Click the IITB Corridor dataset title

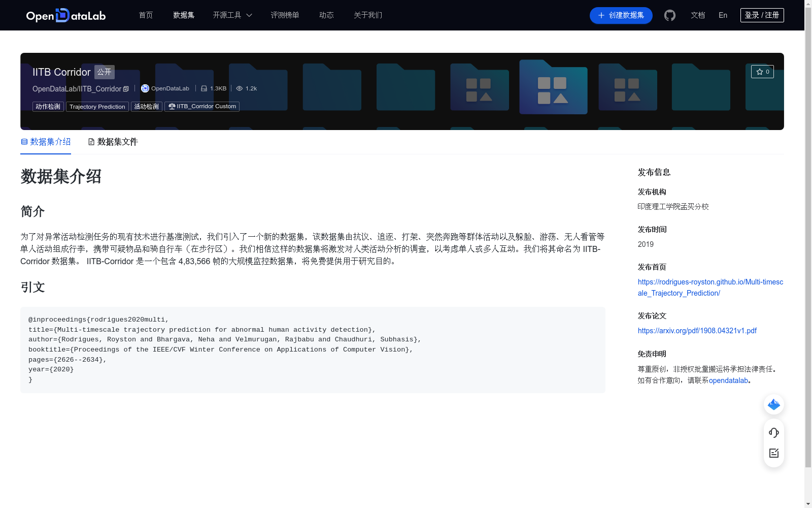(x=61, y=72)
